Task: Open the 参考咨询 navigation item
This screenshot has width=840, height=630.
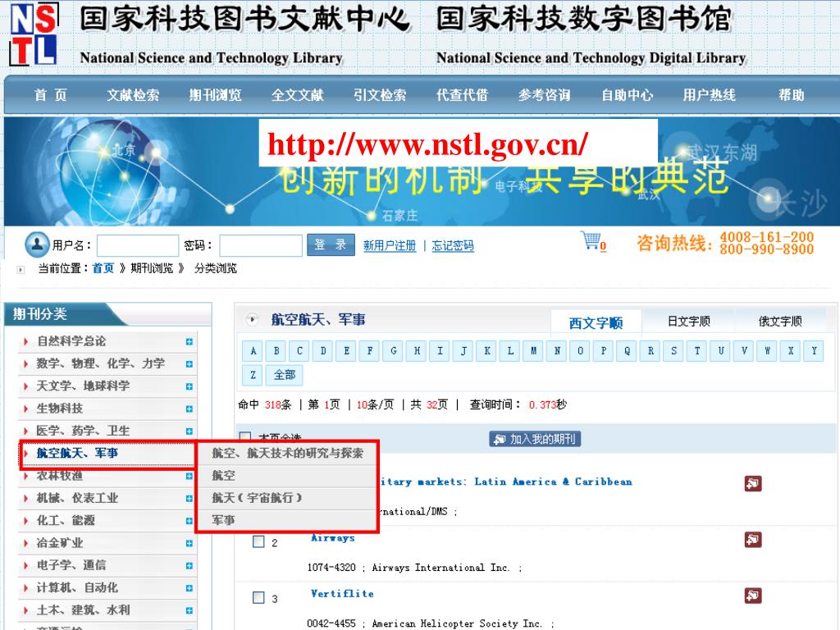Action: (x=545, y=95)
